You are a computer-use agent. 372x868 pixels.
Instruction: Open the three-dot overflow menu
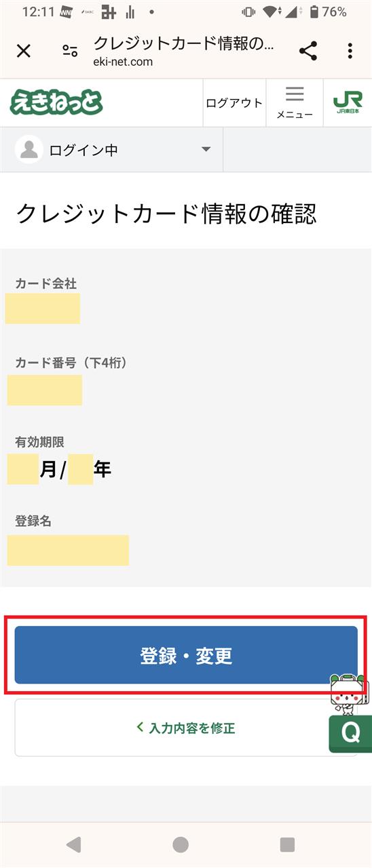(x=350, y=51)
